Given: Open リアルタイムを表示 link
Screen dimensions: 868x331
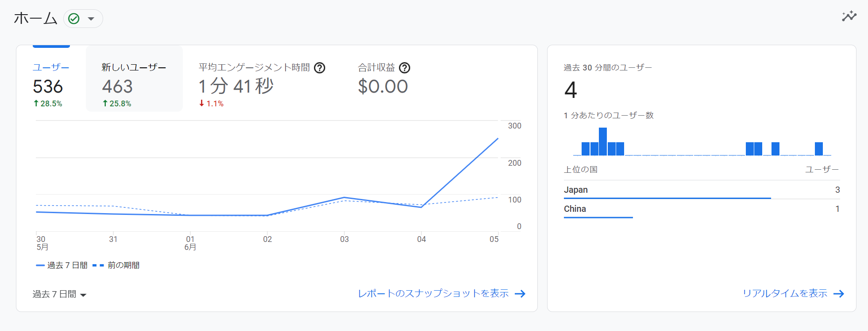Looking at the screenshot, I should pos(785,293).
